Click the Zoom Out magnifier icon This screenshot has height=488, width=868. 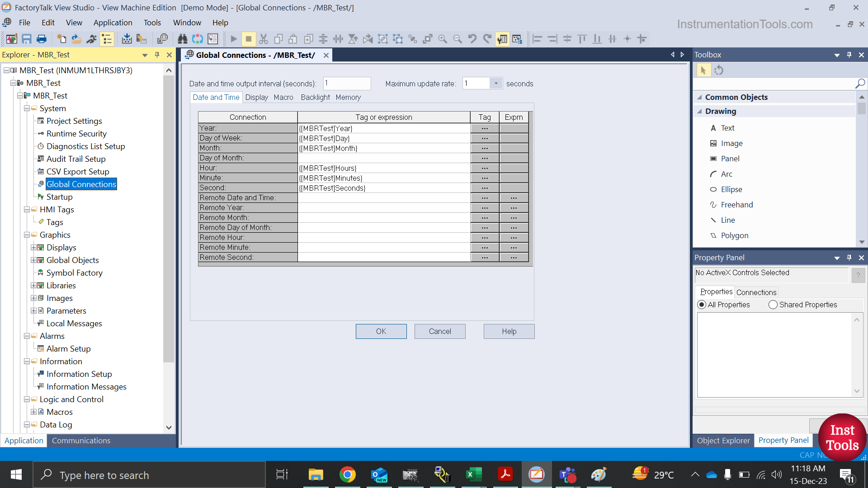click(458, 39)
